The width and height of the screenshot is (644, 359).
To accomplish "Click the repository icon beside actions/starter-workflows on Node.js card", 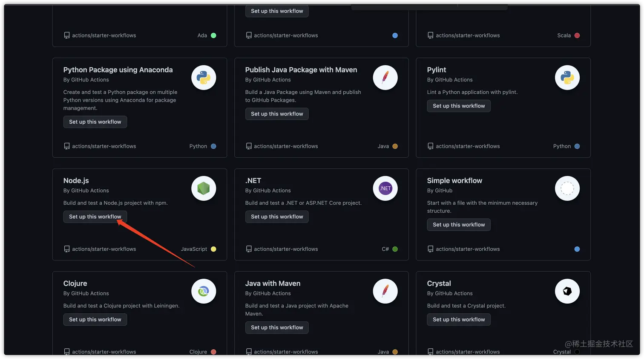I will click(67, 249).
